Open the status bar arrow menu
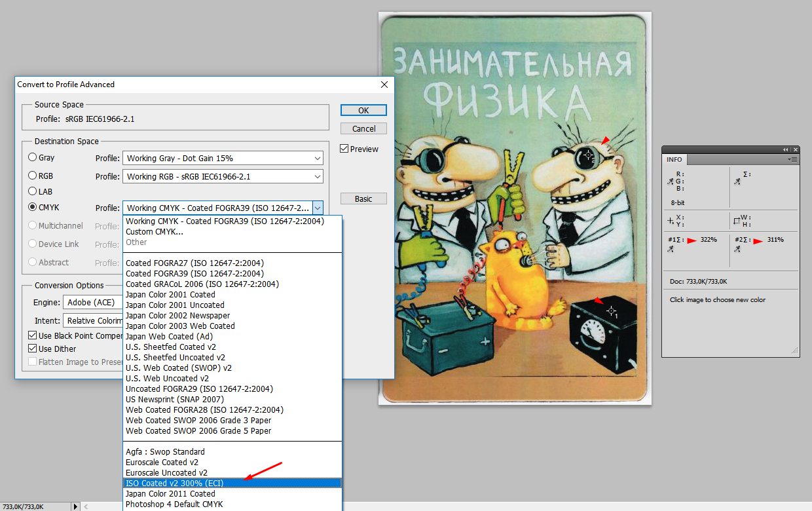812x511 pixels. 75,506
